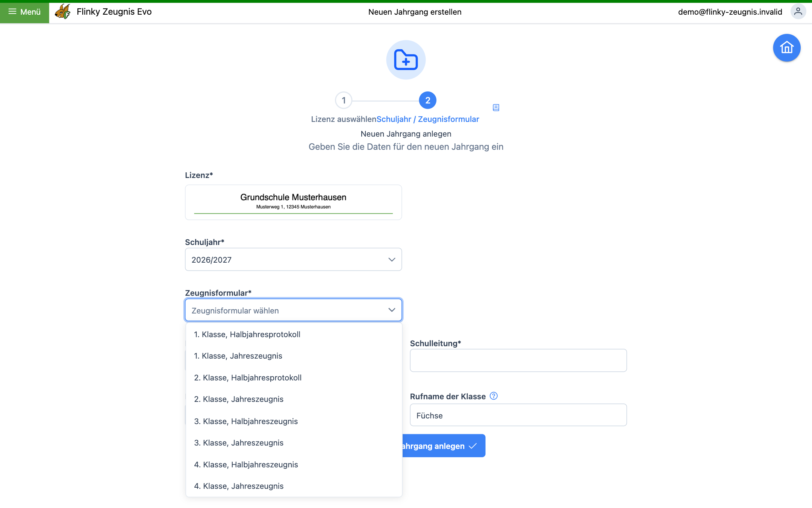Image resolution: width=812 pixels, height=508 pixels.
Task: Click the Schuljahr / Zeugnisformular step label
Action: point(428,119)
